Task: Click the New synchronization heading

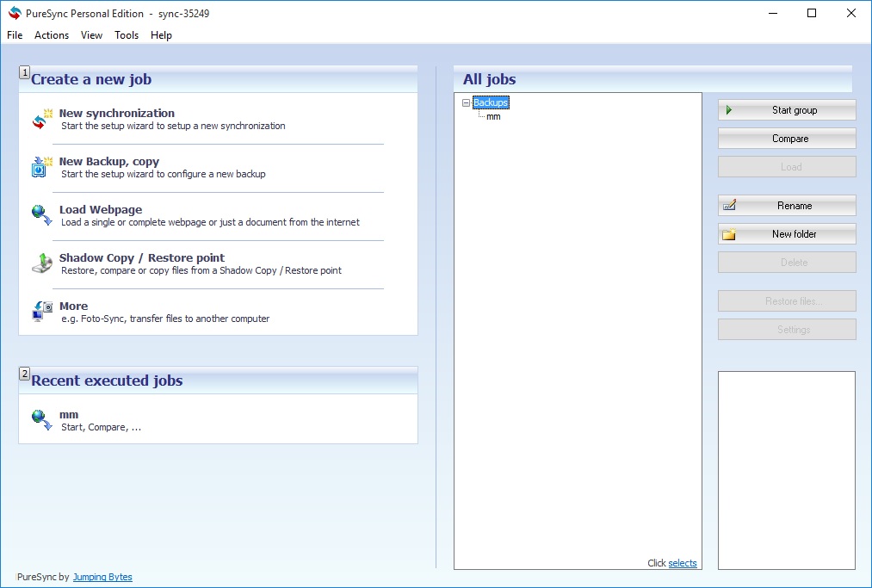Action: click(x=117, y=113)
